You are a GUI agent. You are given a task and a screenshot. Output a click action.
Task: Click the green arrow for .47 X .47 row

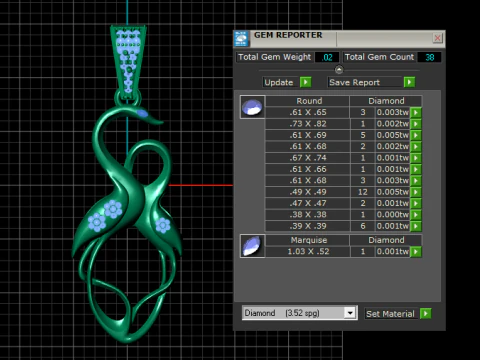pos(416,203)
